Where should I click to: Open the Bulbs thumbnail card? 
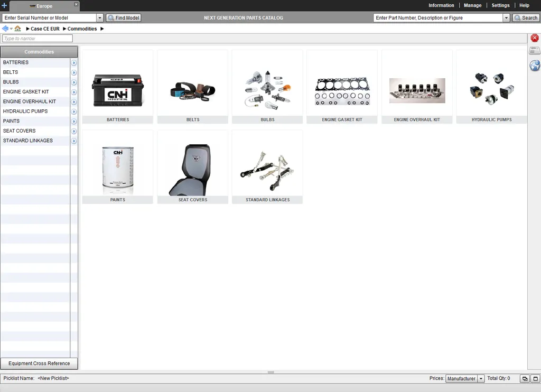[267, 87]
